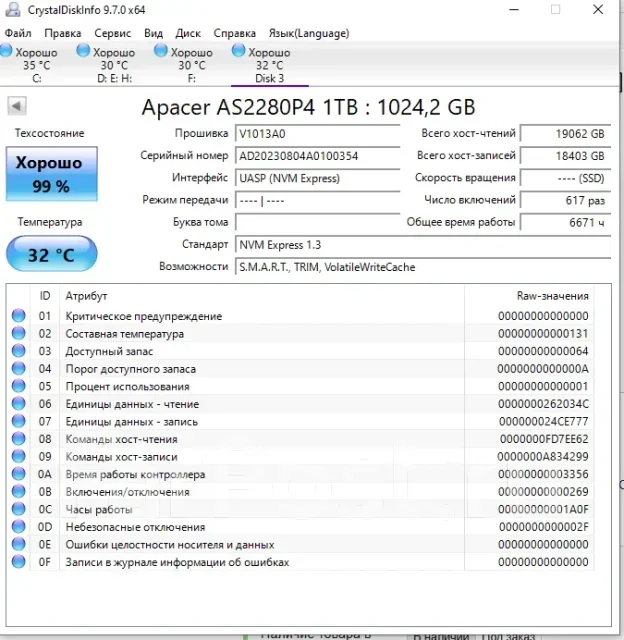The height and width of the screenshot is (640, 624).
Task: Click the power-on count 617 раз
Action: [565, 200]
